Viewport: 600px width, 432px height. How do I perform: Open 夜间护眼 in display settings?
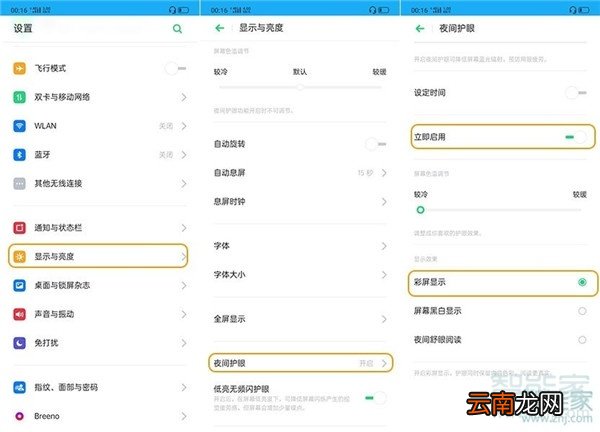[x=301, y=363]
